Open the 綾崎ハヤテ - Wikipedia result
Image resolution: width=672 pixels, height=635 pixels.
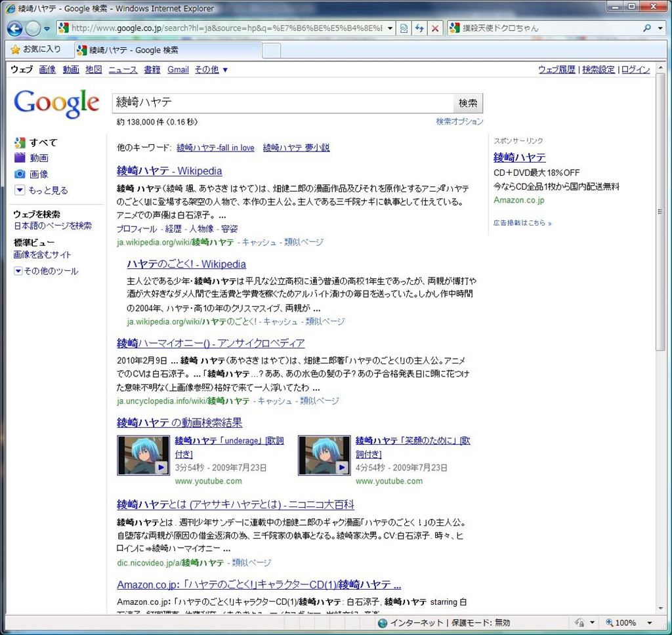(x=169, y=171)
